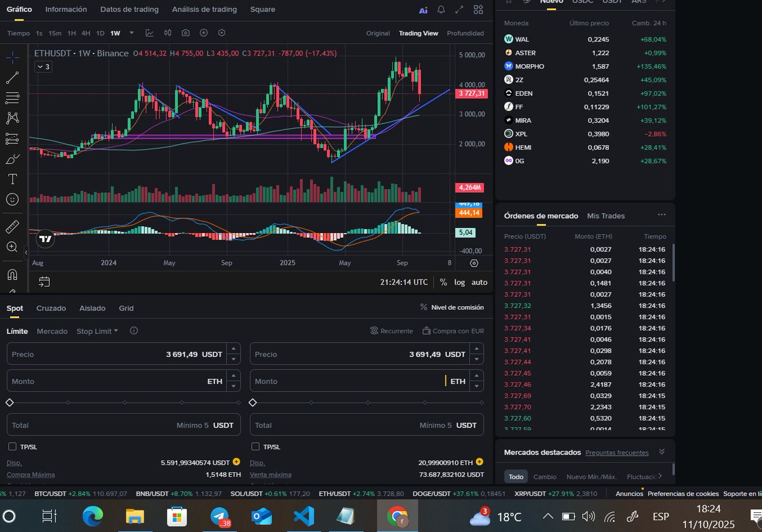Collapse the indicator legend showing 3
This screenshot has height=532, width=762.
pos(43,66)
